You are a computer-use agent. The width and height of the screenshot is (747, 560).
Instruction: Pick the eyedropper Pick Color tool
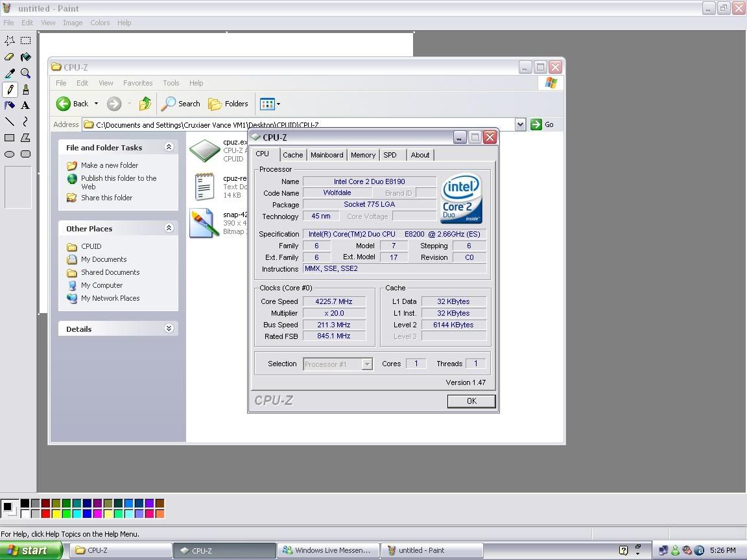[x=10, y=73]
